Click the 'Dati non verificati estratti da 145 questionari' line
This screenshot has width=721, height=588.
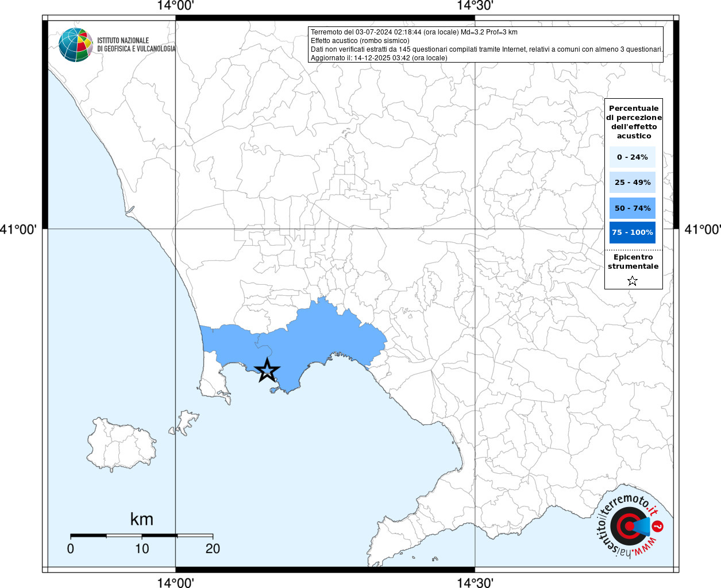point(487,49)
